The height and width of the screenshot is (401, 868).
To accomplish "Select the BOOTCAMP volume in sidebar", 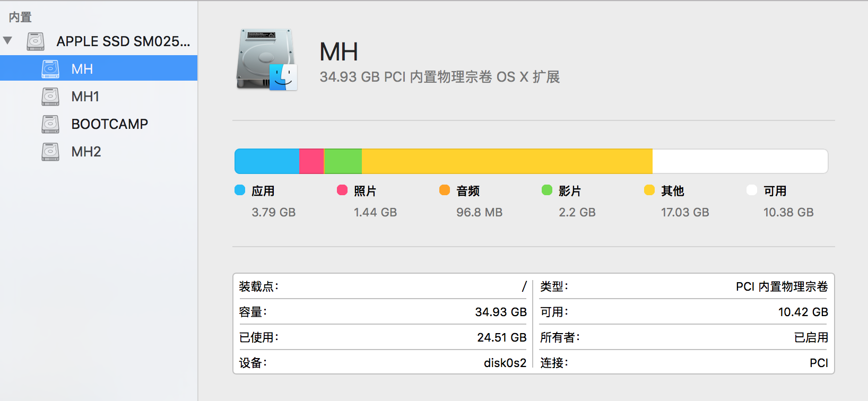I will [x=109, y=124].
